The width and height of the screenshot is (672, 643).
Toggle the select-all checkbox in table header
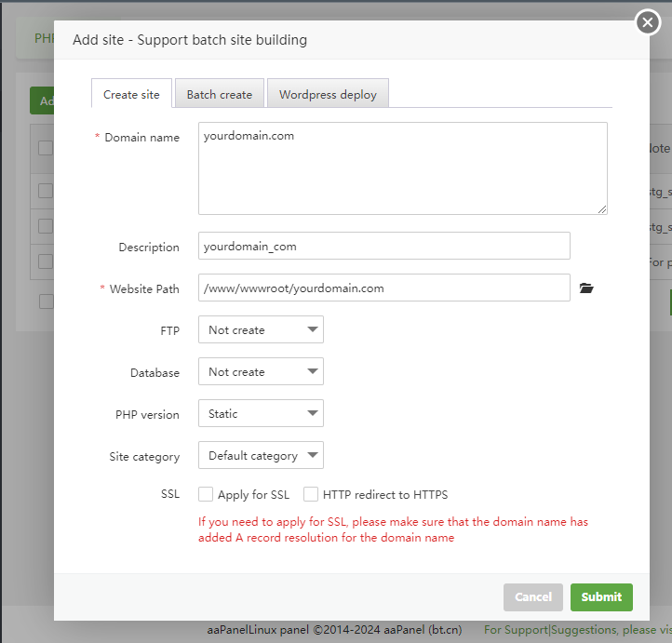click(45, 148)
